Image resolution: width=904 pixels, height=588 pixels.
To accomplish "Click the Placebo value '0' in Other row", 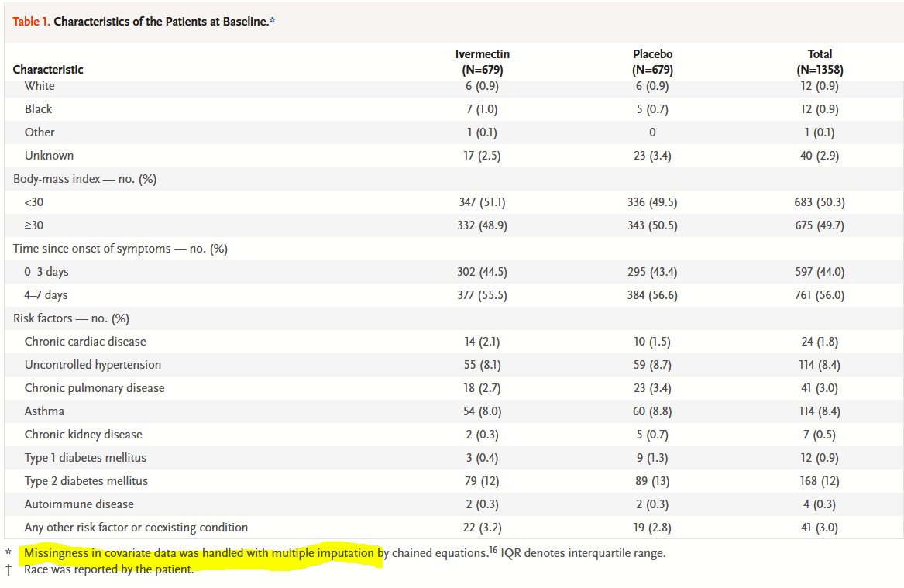I will coord(653,132).
